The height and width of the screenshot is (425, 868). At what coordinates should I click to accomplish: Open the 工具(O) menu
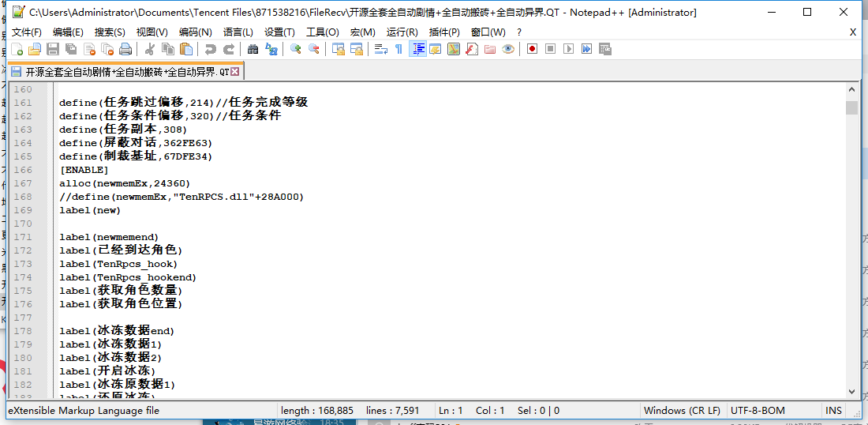(323, 32)
